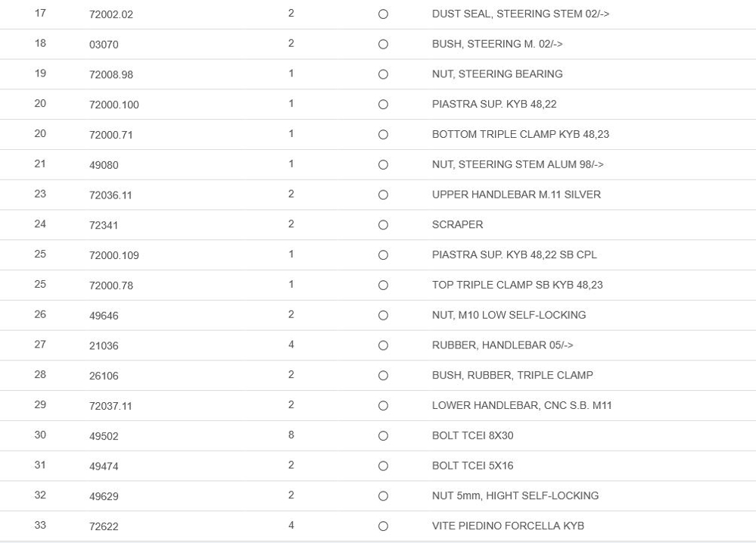Click part code 72000.109
756x543 pixels.
[x=114, y=255]
